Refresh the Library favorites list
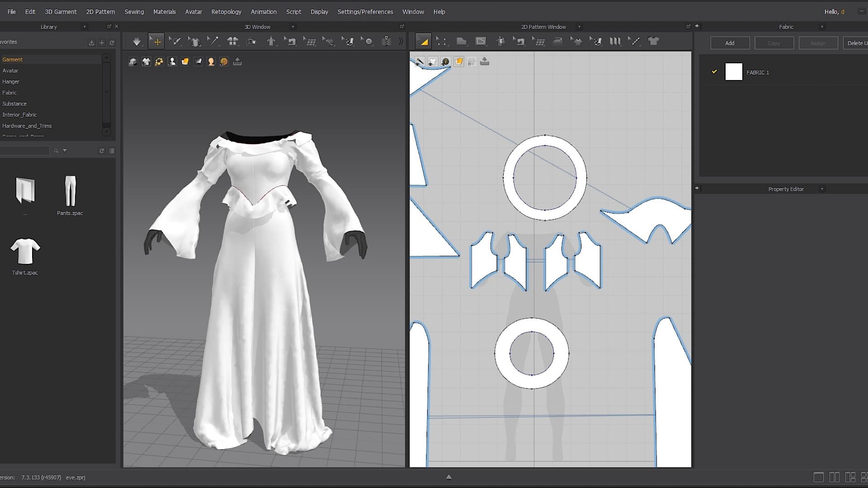868x488 pixels. [x=112, y=42]
